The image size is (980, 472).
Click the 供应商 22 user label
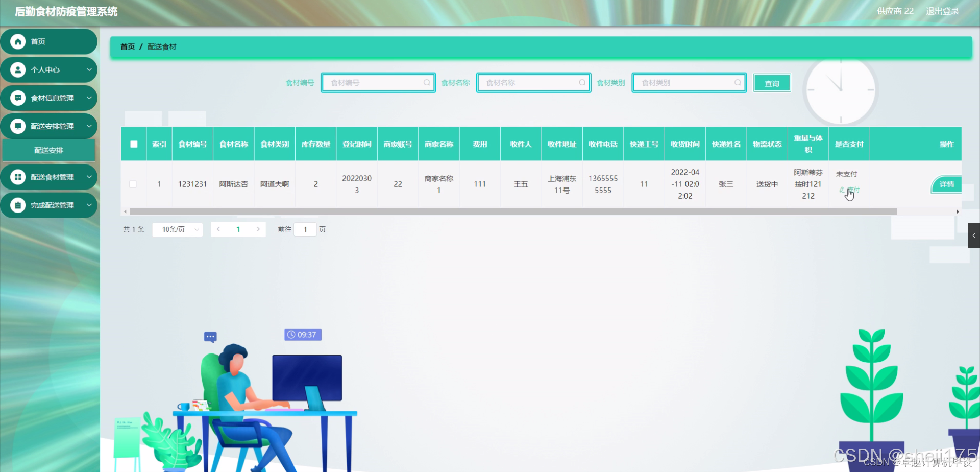[895, 11]
